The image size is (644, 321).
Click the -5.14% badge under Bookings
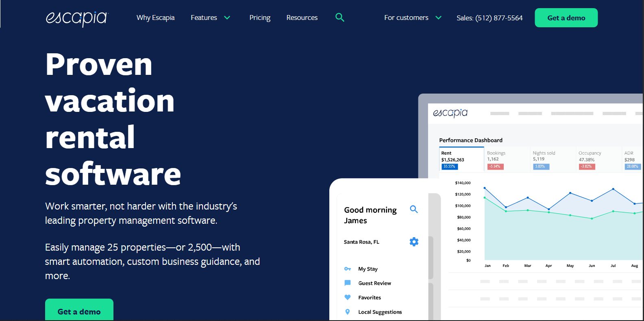[x=495, y=166]
